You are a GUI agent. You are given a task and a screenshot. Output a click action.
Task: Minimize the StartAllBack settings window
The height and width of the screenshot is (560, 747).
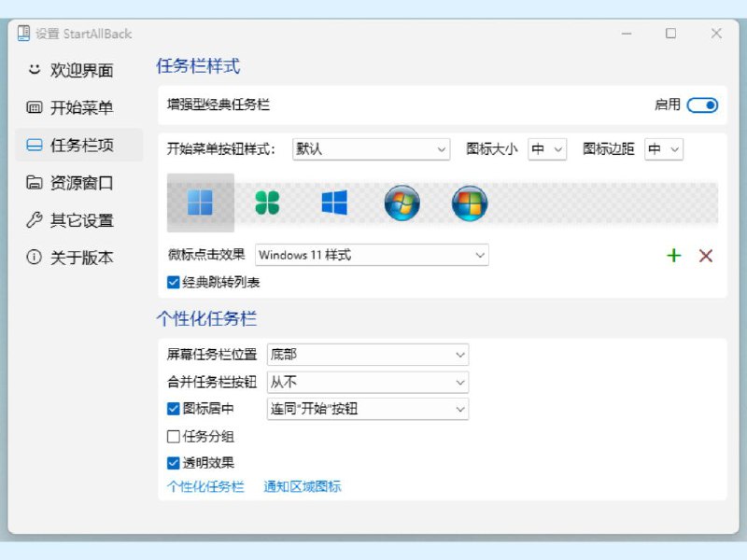[x=626, y=34]
